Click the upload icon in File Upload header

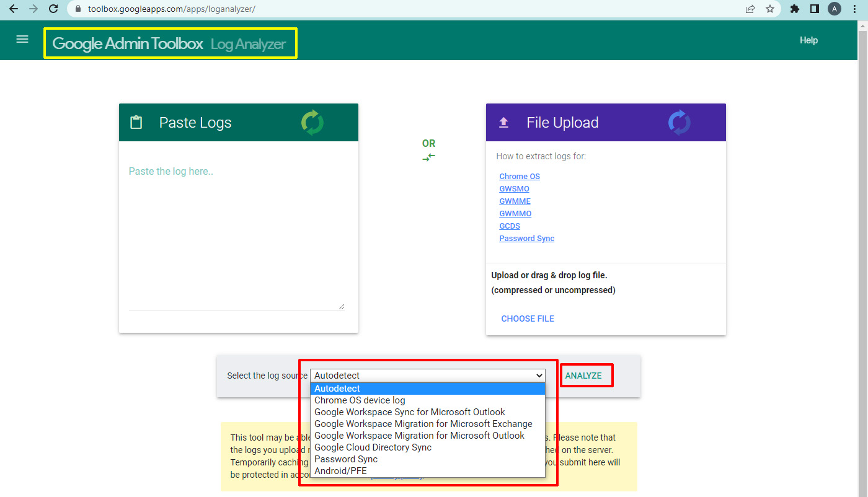click(504, 122)
